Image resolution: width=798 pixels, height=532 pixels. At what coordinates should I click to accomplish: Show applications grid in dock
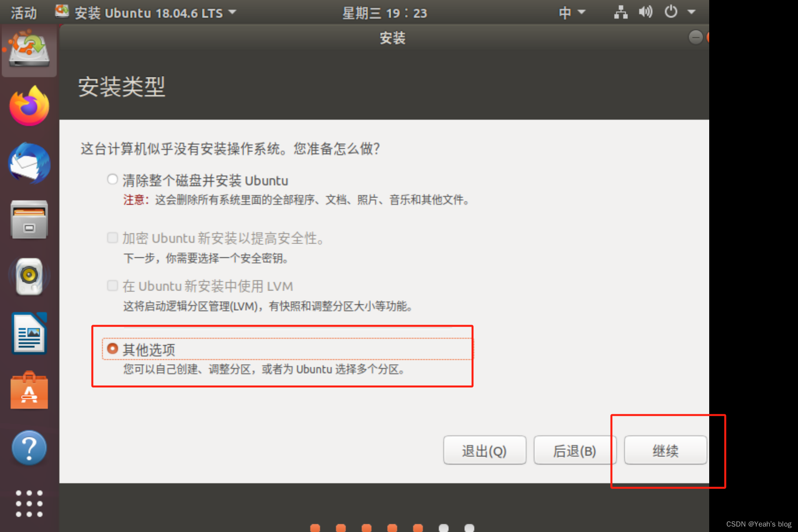point(29,503)
